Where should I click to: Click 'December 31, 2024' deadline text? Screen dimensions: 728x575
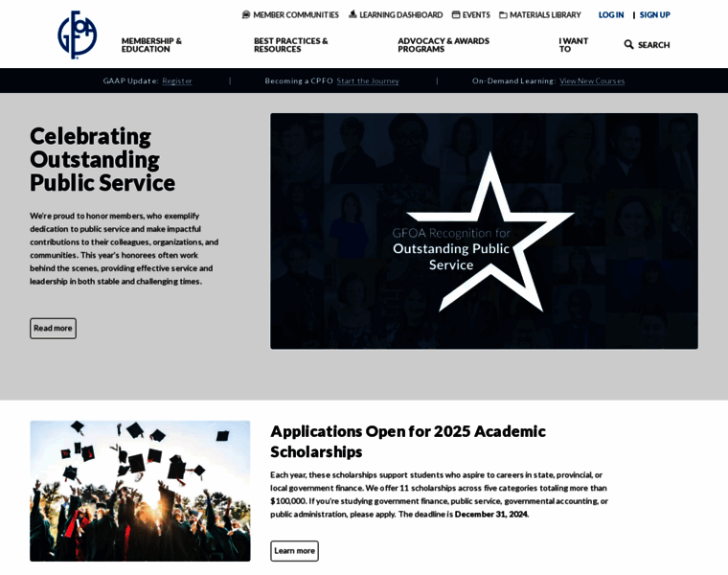coord(490,515)
